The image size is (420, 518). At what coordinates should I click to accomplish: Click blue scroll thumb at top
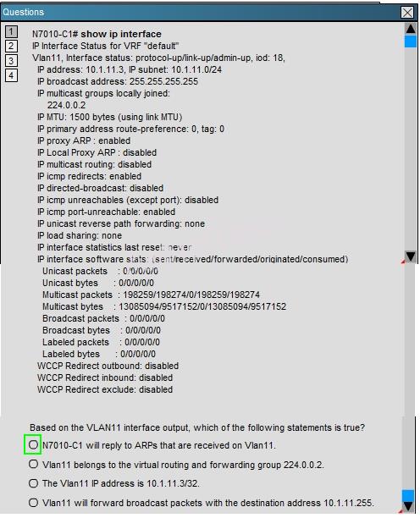(x=411, y=41)
